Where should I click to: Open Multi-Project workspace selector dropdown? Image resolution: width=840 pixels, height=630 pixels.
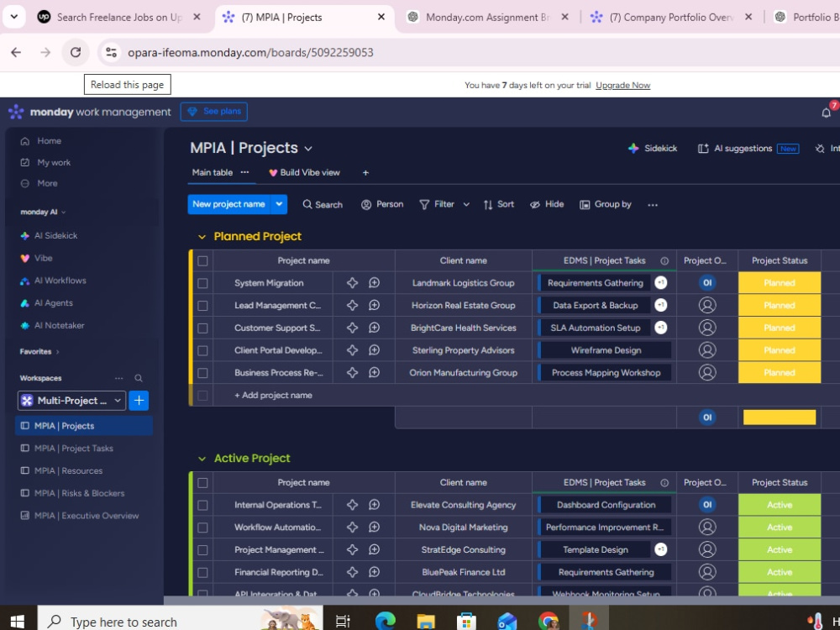71,401
